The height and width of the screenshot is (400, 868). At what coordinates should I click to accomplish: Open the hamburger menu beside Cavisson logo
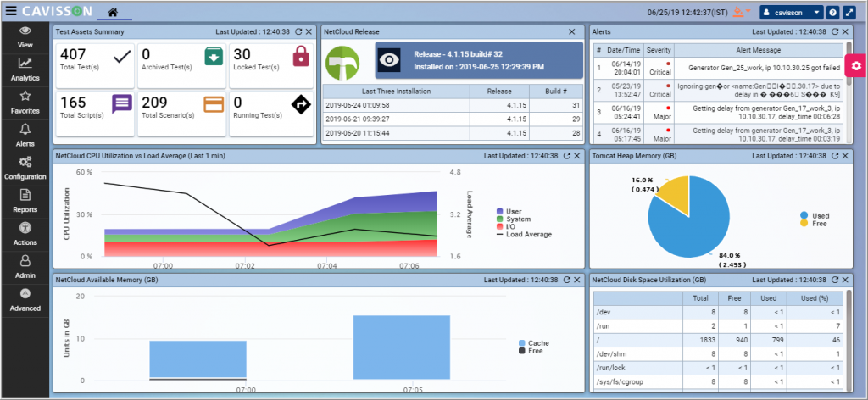12,11
